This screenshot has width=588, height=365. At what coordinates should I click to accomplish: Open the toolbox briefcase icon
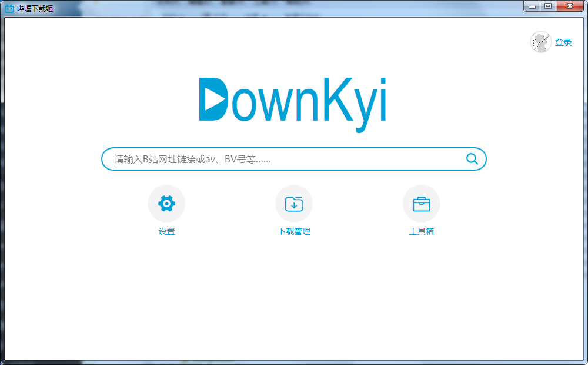421,204
